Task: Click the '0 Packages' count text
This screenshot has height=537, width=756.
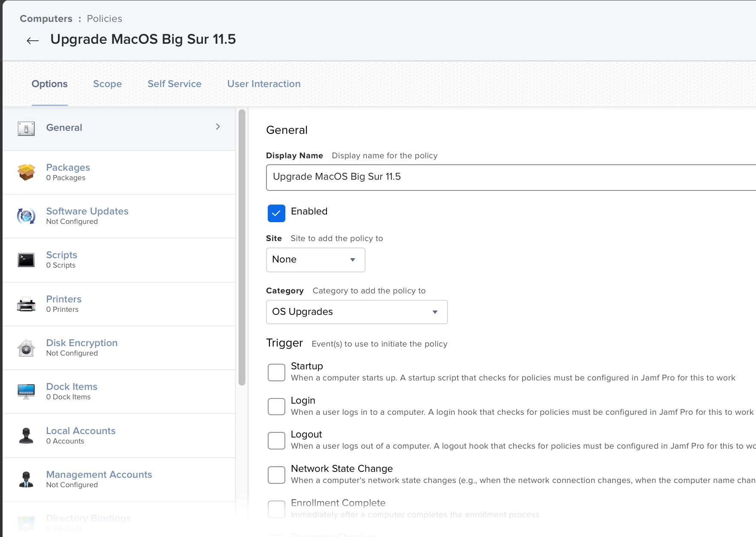Action: point(66,178)
